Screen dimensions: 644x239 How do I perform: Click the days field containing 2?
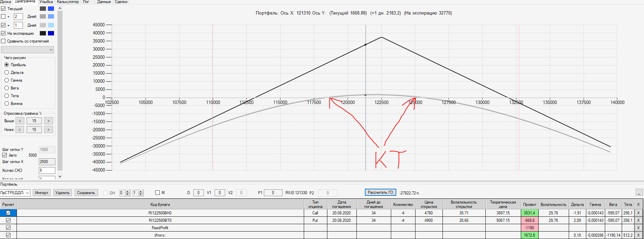(18, 17)
